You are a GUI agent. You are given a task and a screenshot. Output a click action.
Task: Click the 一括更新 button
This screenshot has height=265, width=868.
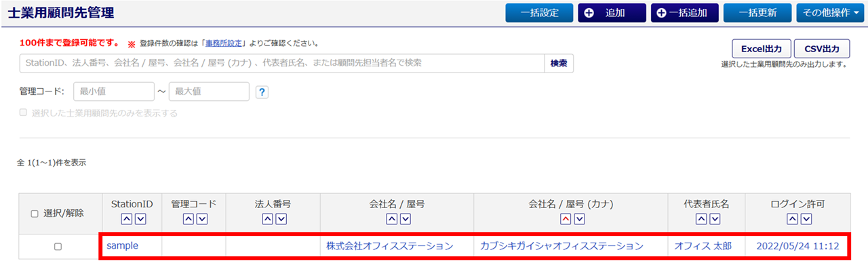pyautogui.click(x=757, y=13)
